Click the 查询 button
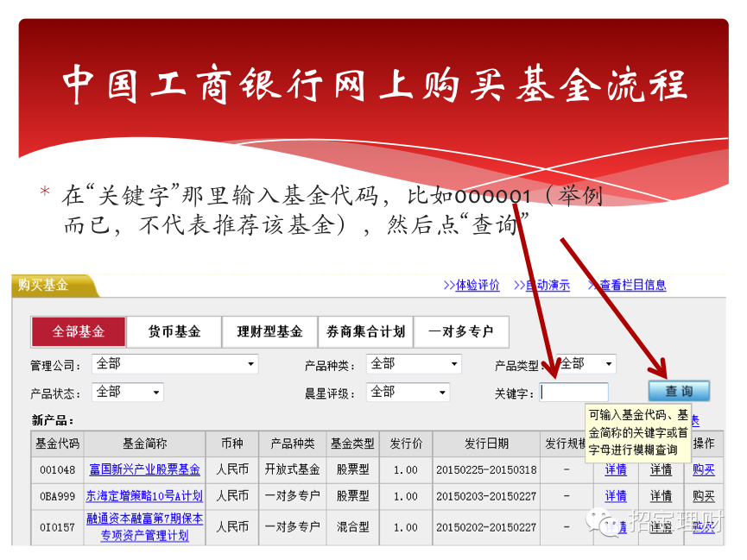This screenshot has height=560, width=747. pos(679,391)
